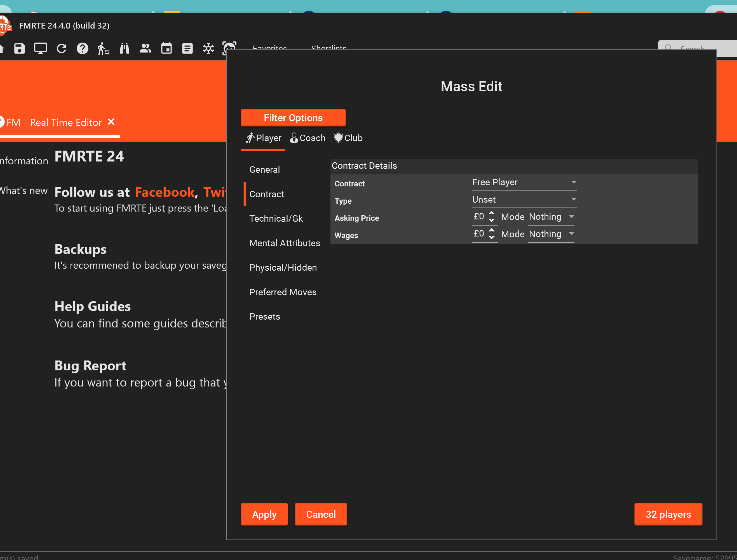Click the save floppy disk icon
Viewport: 737px width, 560px height.
coord(19,49)
